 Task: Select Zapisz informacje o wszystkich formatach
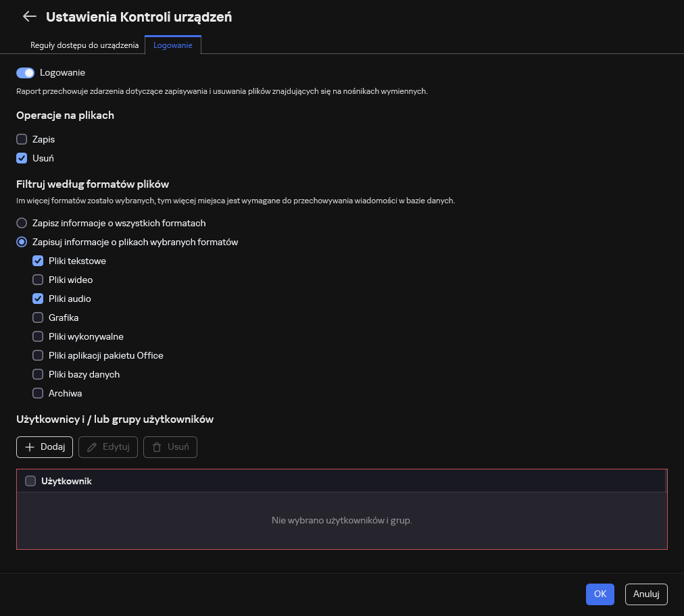pos(22,223)
